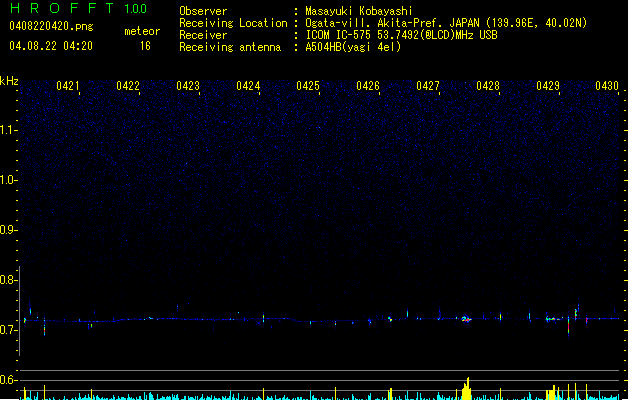Click the 0430 time marker
629x400 pixels.
point(607,86)
